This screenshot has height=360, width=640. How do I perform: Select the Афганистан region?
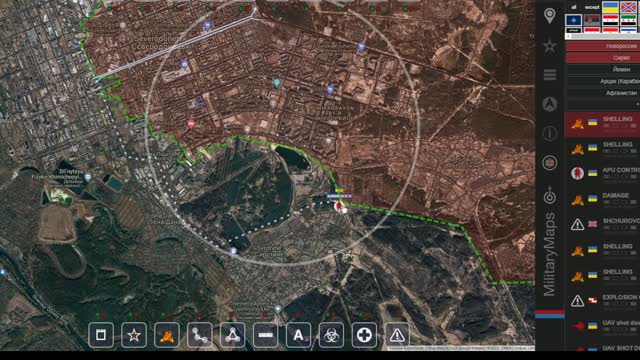coord(603,93)
